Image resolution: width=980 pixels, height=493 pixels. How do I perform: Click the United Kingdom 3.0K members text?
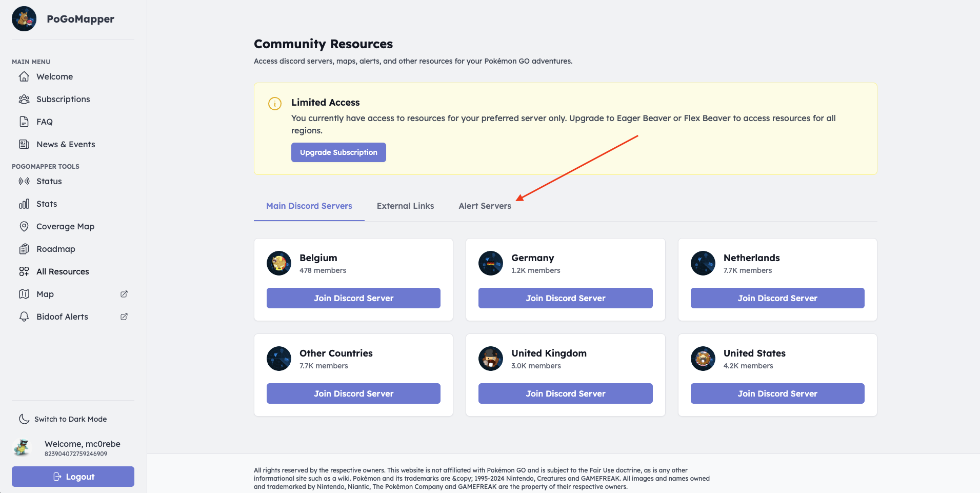(536, 366)
